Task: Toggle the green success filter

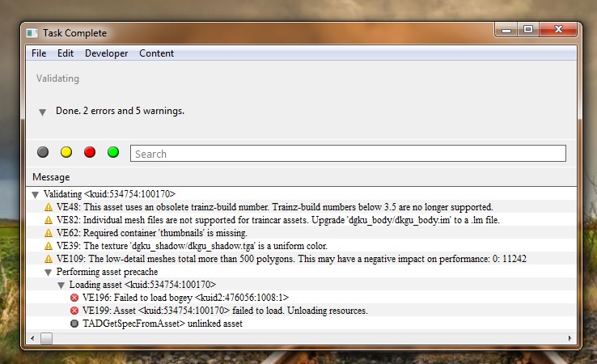Action: point(113,152)
